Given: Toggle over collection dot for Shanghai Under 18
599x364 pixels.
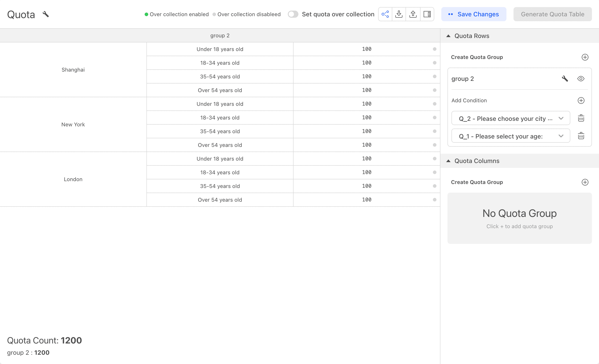Looking at the screenshot, I should 434,49.
